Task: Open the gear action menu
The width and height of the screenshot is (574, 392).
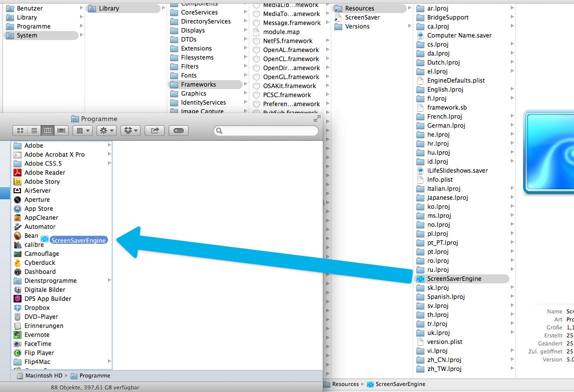Action: 107,131
